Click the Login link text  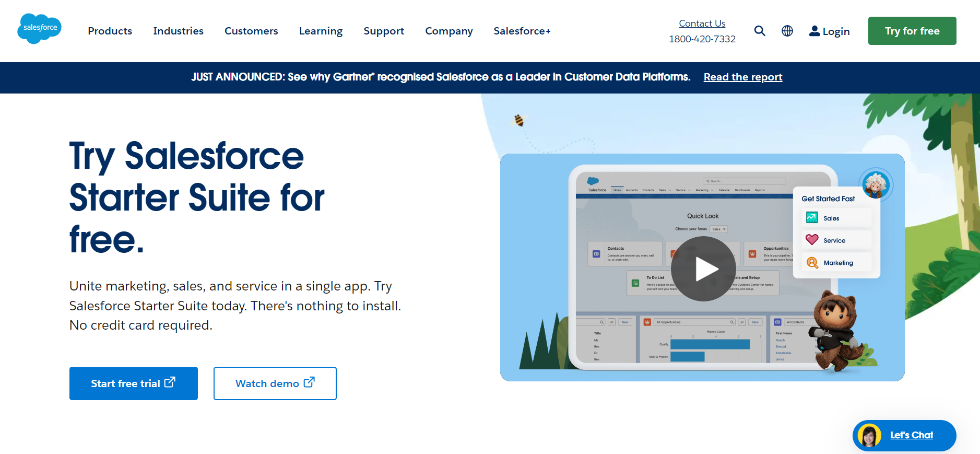point(836,31)
